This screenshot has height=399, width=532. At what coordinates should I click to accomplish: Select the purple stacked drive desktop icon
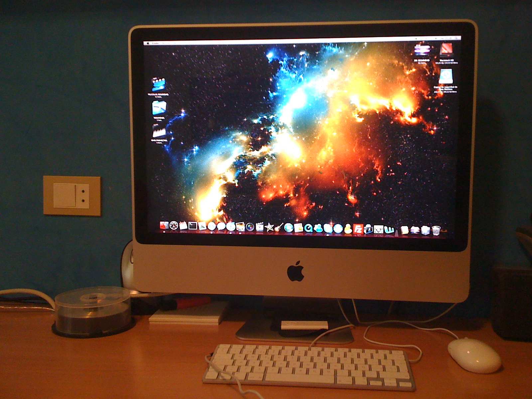(422, 50)
